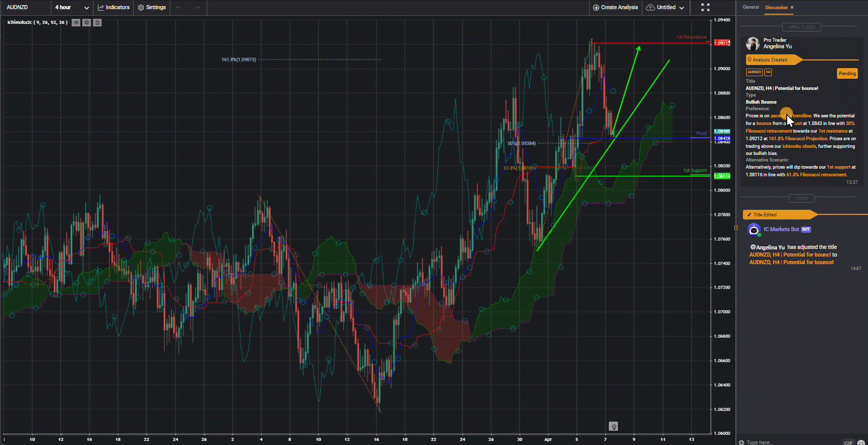Click the 1.09213 red price tag
The height and width of the screenshot is (445, 868).
(722, 43)
